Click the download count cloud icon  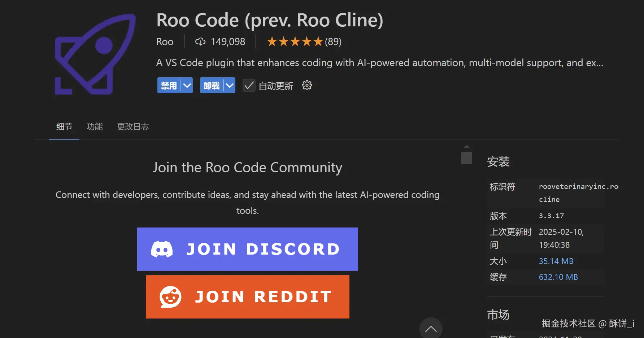coord(200,42)
